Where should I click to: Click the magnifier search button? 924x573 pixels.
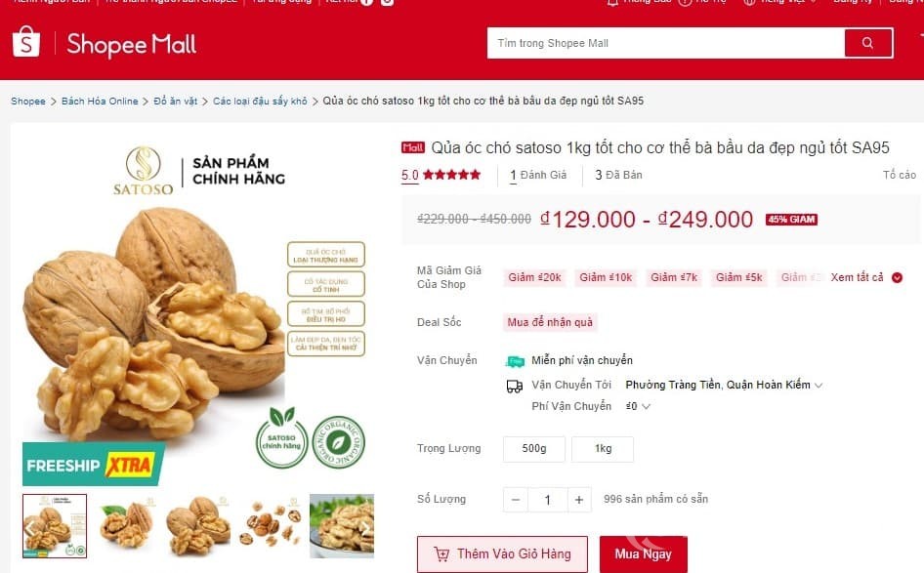(x=868, y=43)
